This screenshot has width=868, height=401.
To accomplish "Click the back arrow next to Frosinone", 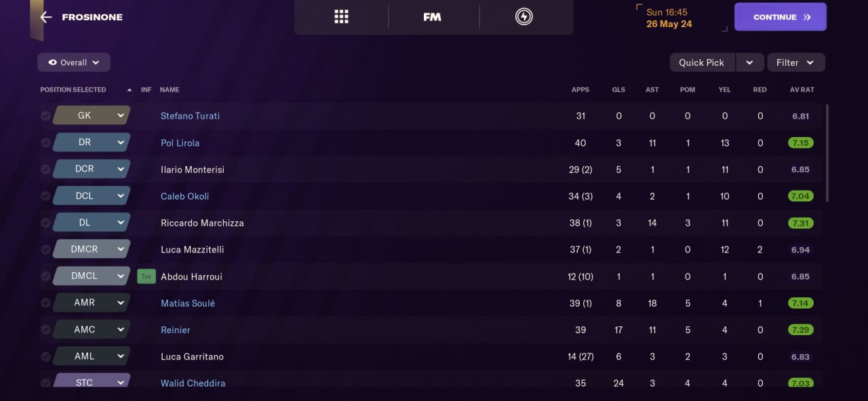I will (45, 17).
